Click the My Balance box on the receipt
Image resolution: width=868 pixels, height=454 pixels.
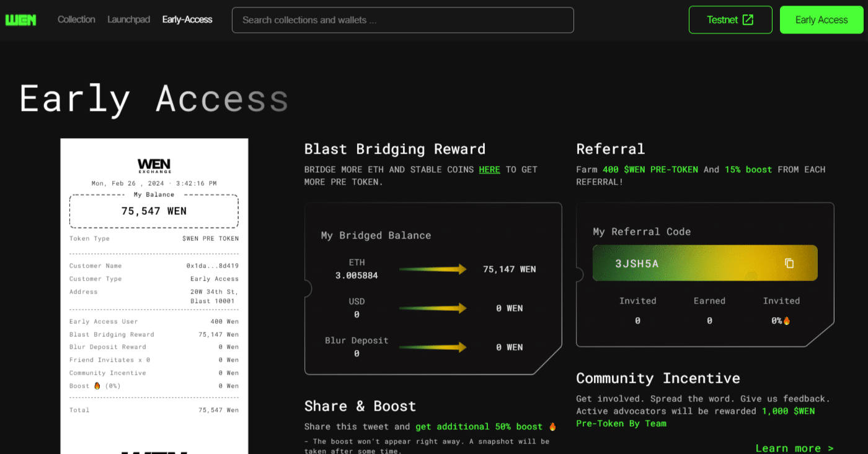click(154, 211)
